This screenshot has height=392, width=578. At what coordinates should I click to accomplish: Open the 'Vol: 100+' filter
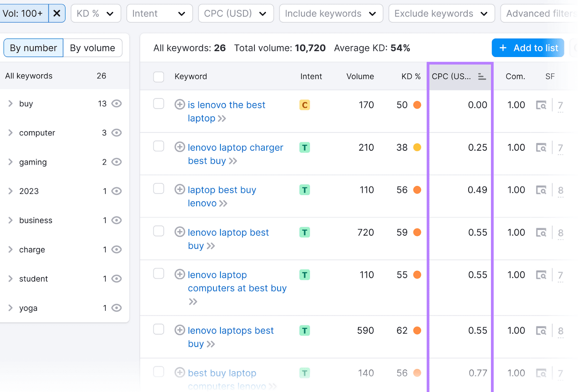pos(24,13)
